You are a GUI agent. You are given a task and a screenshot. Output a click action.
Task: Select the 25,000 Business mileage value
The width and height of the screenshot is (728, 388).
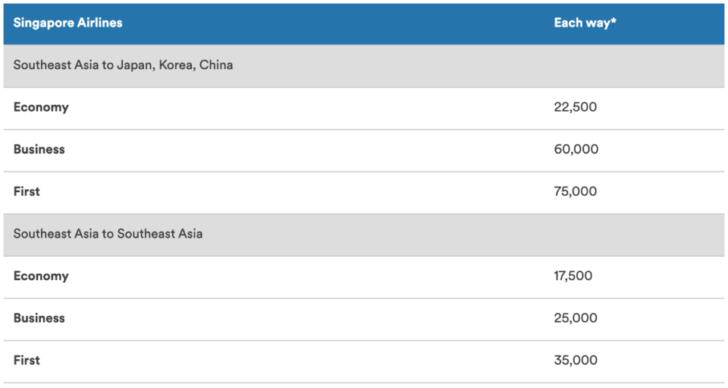pos(576,318)
